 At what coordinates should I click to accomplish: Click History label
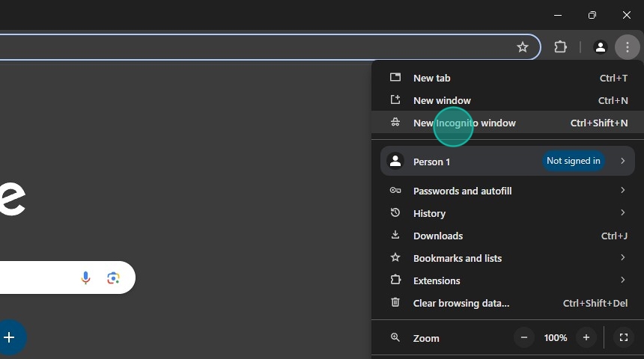tap(429, 214)
